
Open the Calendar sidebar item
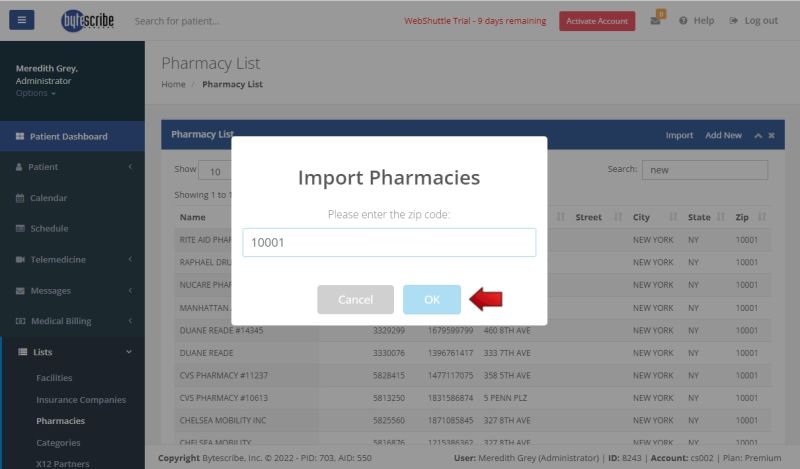click(49, 198)
